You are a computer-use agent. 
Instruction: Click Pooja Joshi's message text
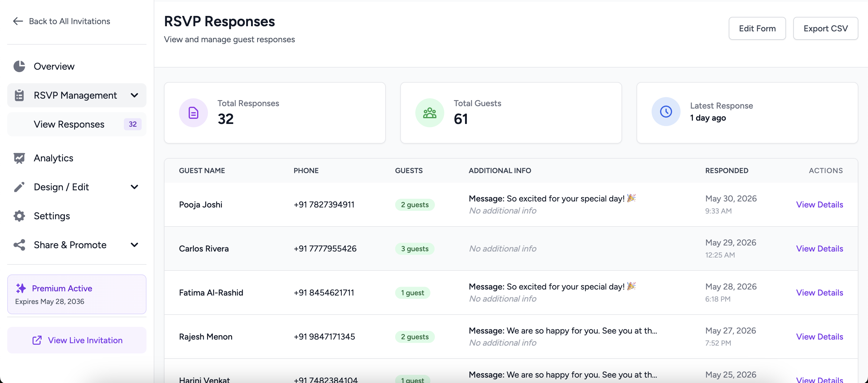(x=552, y=198)
